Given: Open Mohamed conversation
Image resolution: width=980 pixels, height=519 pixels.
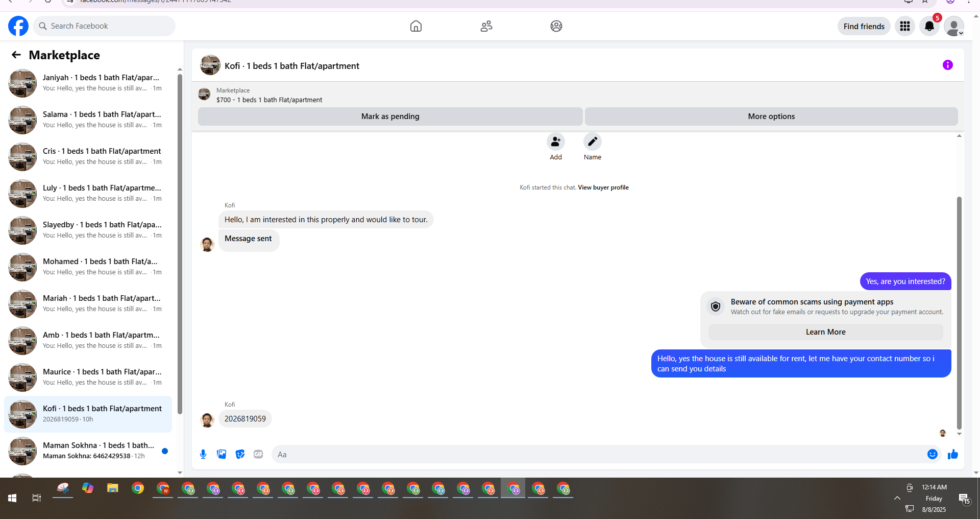Looking at the screenshot, I should click(88, 267).
